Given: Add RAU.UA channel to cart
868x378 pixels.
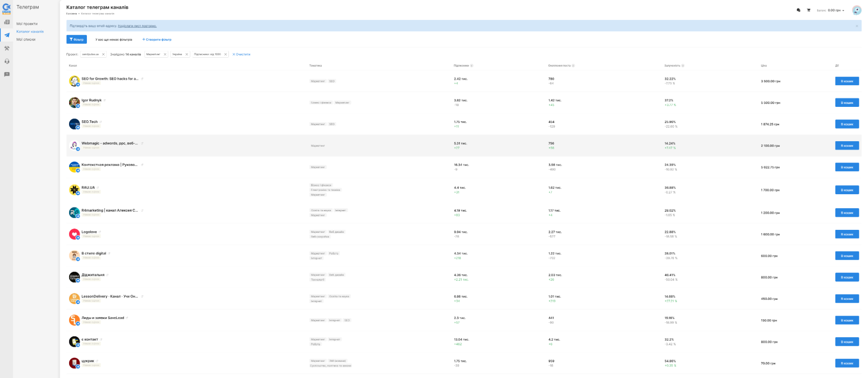Looking at the screenshot, I should tap(847, 190).
